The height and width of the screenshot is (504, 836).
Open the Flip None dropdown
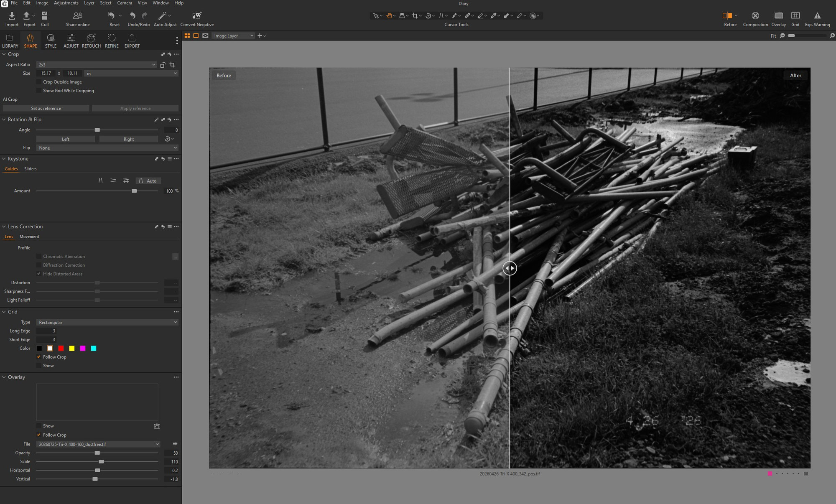coord(107,148)
